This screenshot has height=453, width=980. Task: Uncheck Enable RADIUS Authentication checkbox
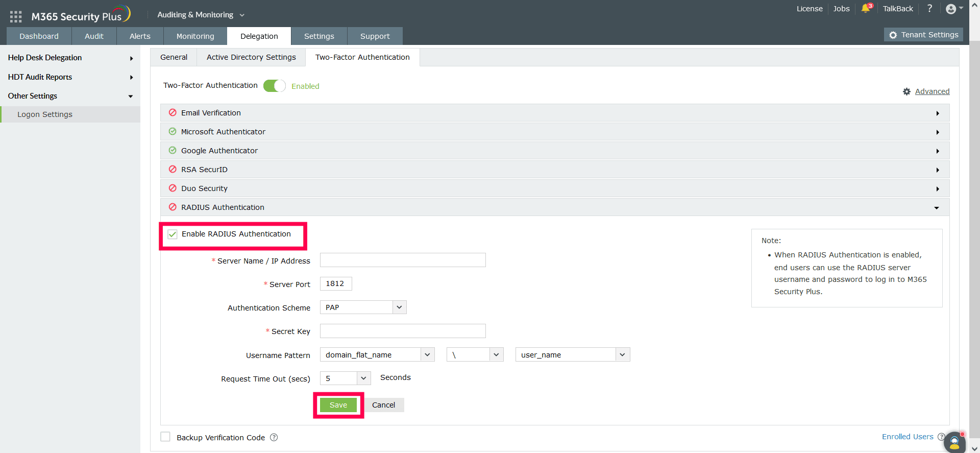click(173, 234)
